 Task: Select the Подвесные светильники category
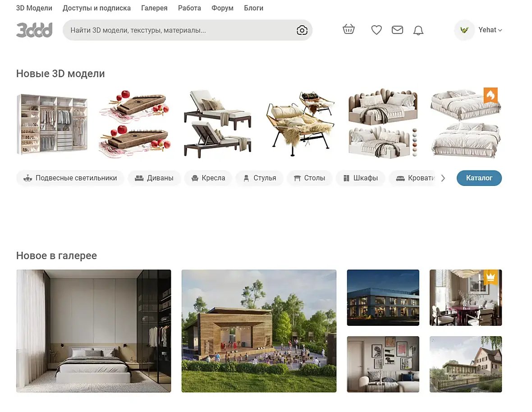pos(70,178)
